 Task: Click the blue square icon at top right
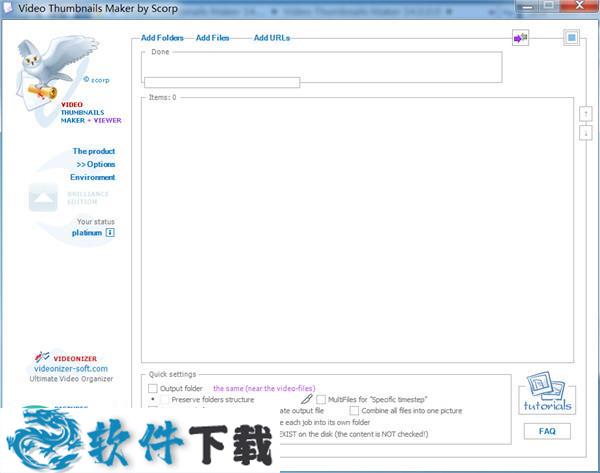coord(571,38)
